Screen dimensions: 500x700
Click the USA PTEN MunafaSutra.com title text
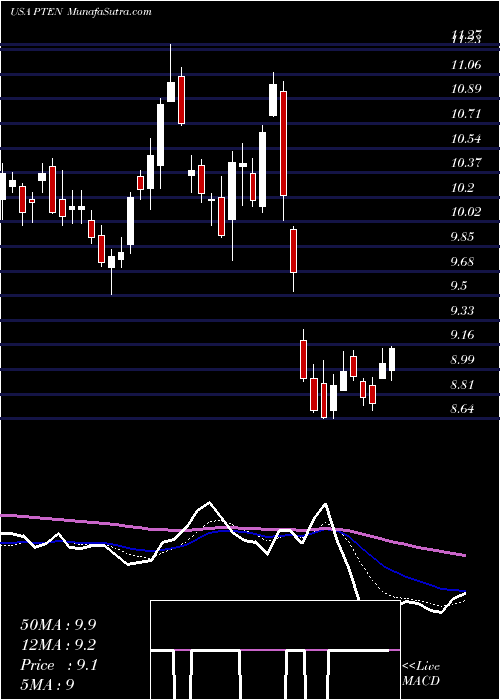tap(80, 12)
